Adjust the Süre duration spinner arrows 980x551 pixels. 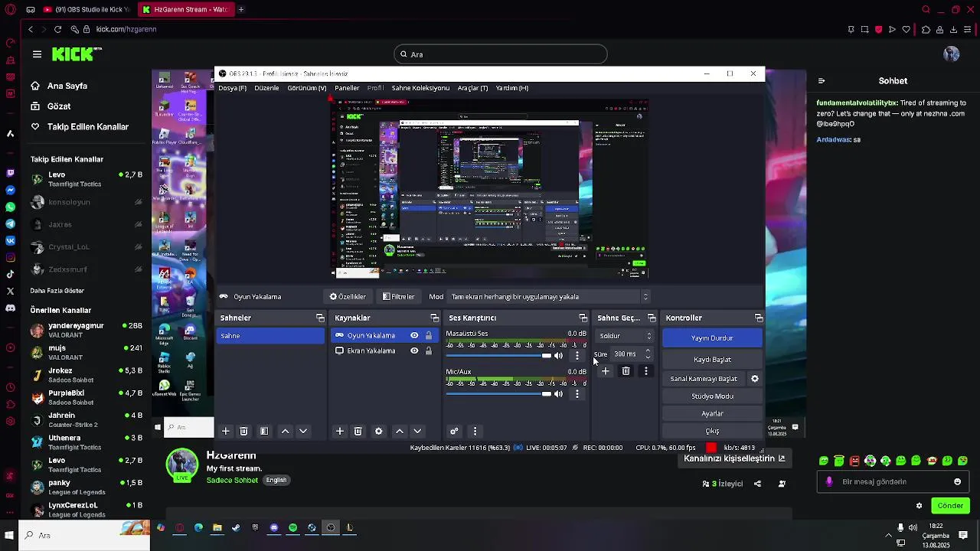[648, 354]
